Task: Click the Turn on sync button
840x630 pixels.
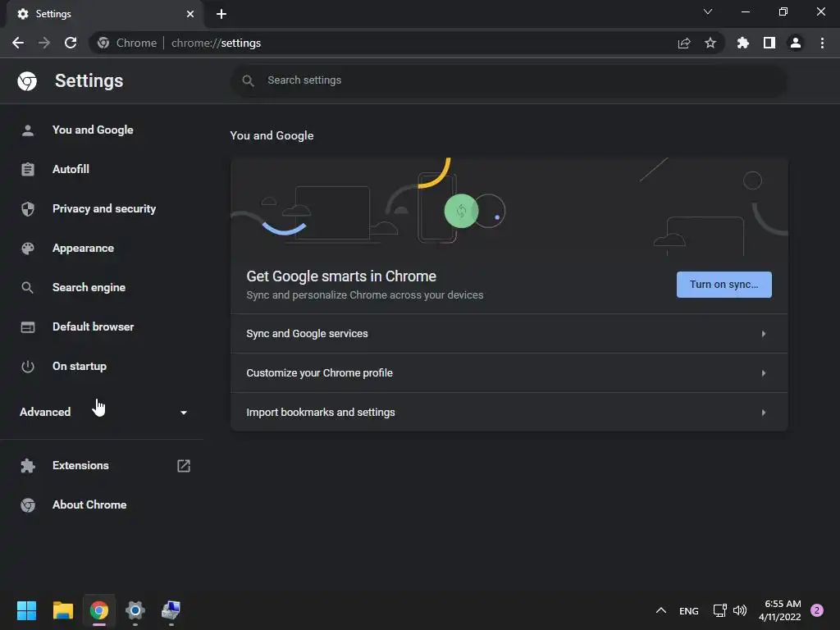Action: [724, 285]
